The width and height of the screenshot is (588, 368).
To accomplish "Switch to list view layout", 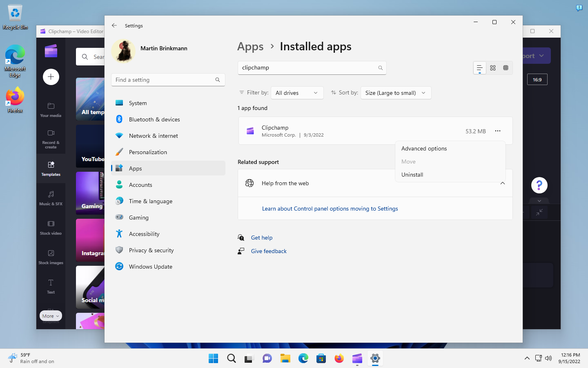I will [x=480, y=68].
